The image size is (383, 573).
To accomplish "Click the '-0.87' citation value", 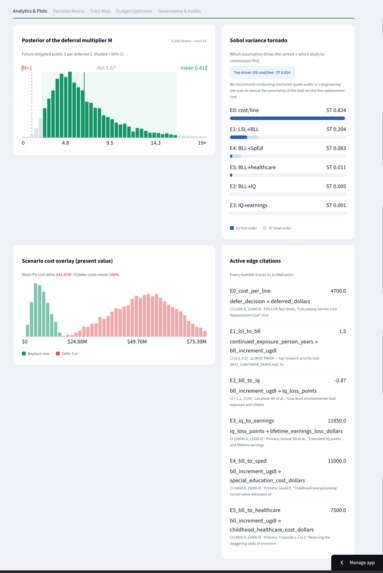I will [340, 380].
